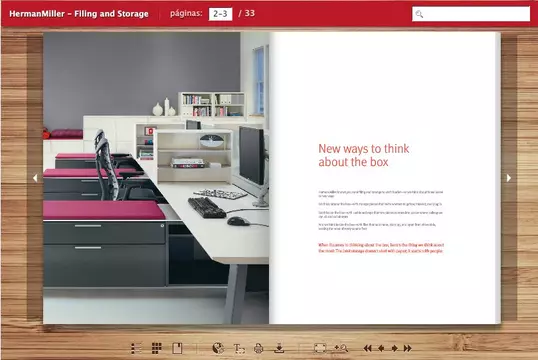This screenshot has height=360, width=538.
Task: Click the page number field showing 2-3
Action: point(220,14)
